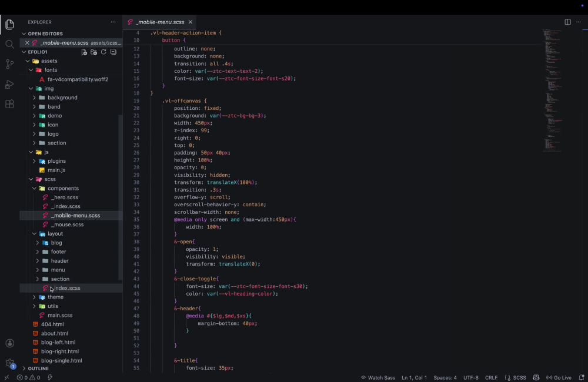Screen dimensions: 588x382
Task: Open the remote window indicator in status bar
Action: (6, 377)
